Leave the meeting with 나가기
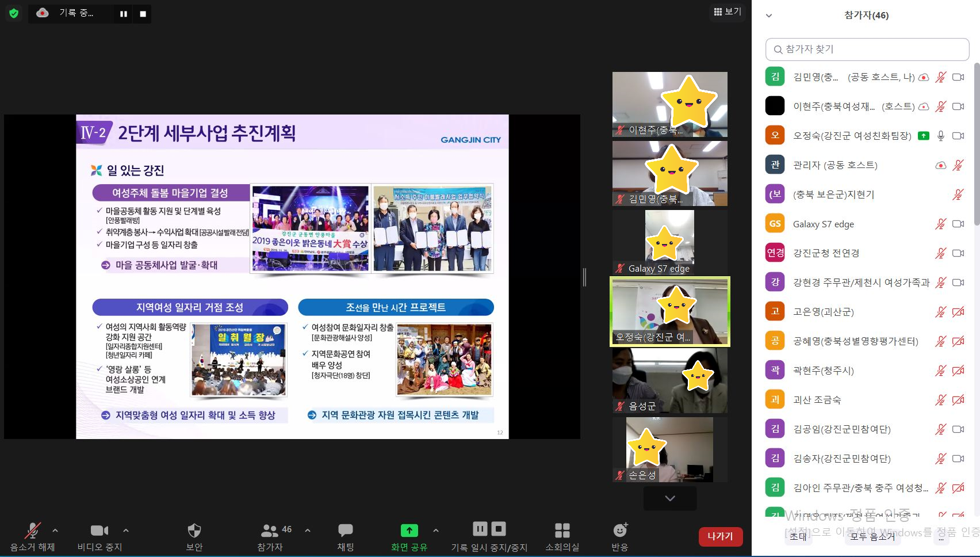Image resolution: width=980 pixels, height=557 pixels. [x=719, y=536]
